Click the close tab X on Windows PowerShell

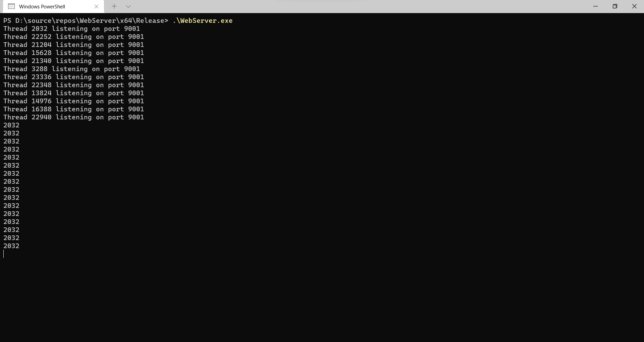97,6
